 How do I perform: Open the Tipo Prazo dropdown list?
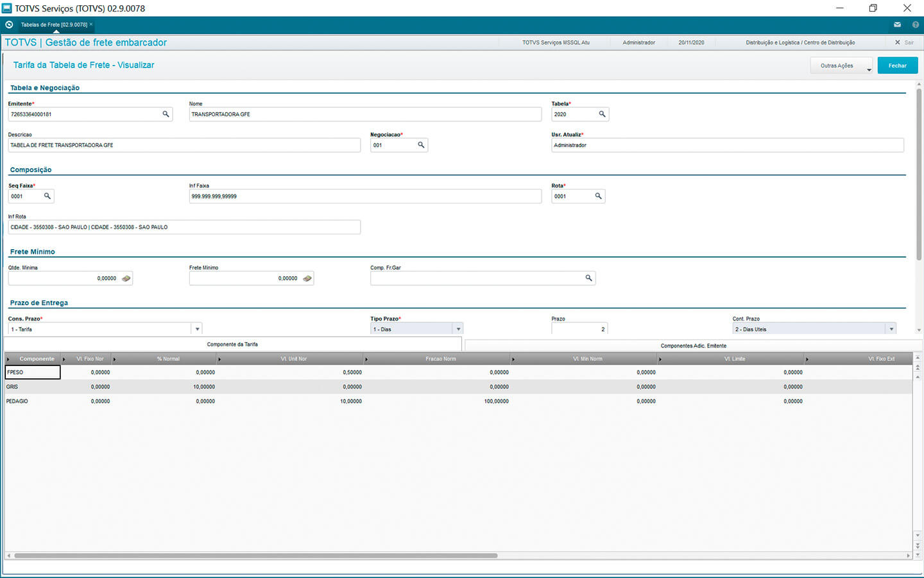pos(458,329)
